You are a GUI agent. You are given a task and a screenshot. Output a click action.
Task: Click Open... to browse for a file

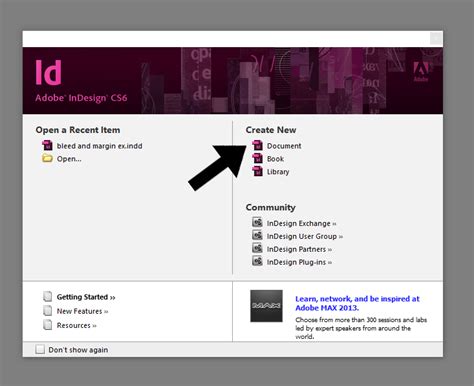tap(69, 159)
